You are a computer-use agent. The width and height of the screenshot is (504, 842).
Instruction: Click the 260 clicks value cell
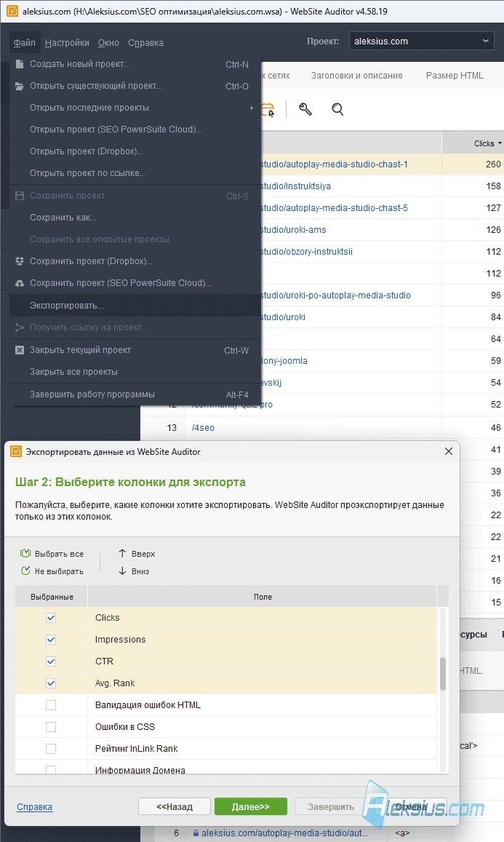(473, 164)
